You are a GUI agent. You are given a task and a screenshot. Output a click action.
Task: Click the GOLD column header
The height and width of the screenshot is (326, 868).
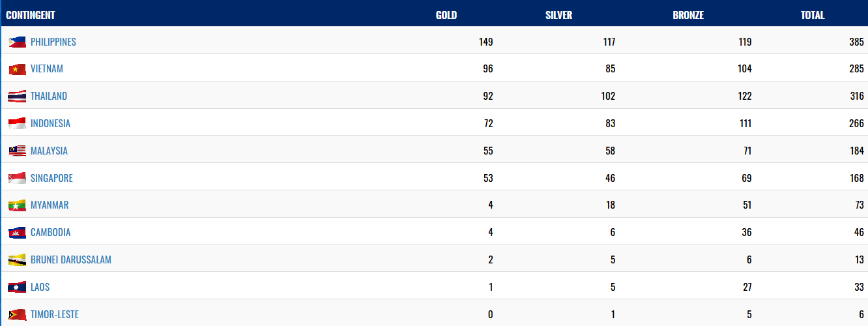(x=446, y=15)
